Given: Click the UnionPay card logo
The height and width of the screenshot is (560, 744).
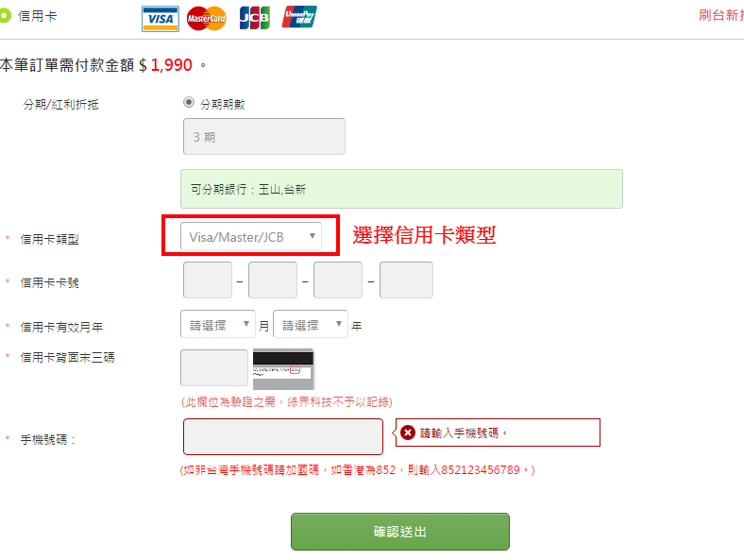Looking at the screenshot, I should coord(299,17).
